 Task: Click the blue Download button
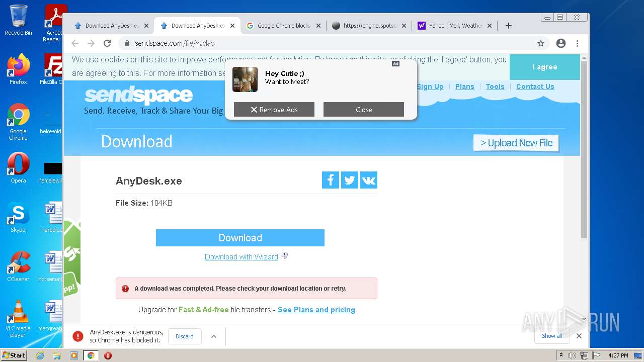(x=240, y=238)
